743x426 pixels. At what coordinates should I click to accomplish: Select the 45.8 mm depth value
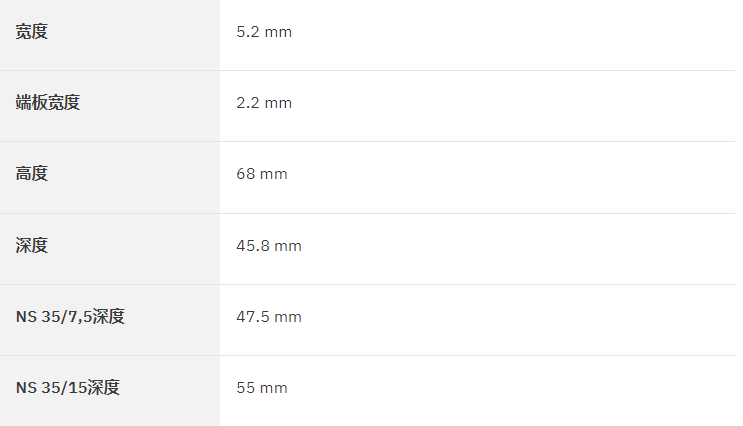(269, 246)
